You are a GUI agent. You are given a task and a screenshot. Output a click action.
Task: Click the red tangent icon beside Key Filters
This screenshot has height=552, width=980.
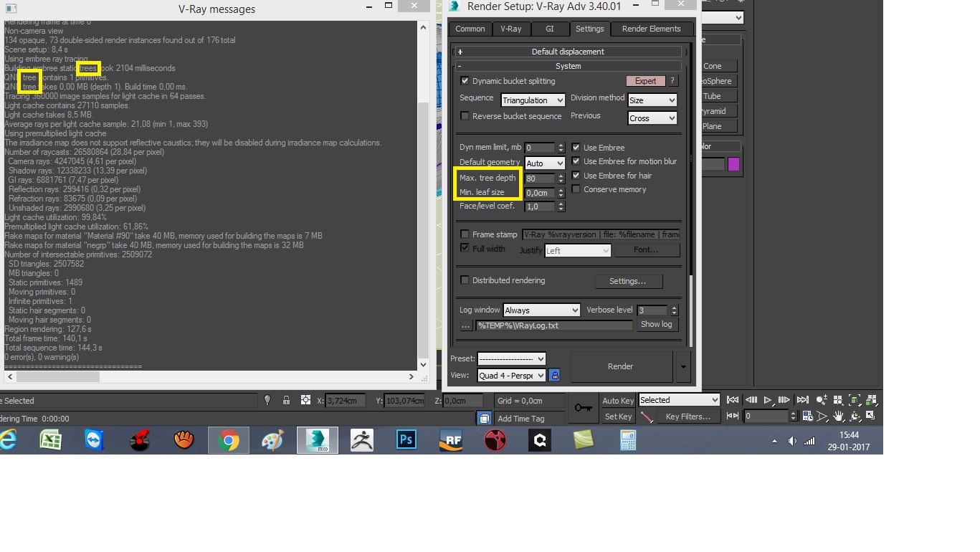[x=647, y=417]
